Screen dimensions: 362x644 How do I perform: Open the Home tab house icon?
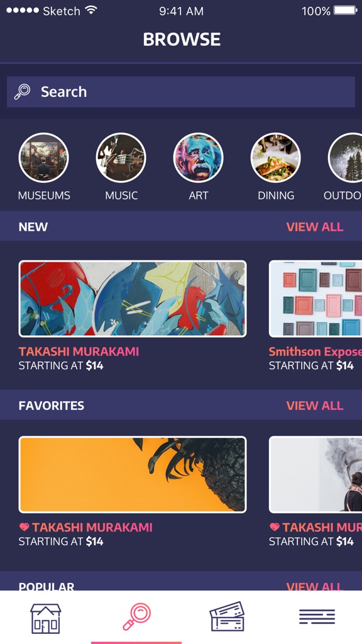45,618
